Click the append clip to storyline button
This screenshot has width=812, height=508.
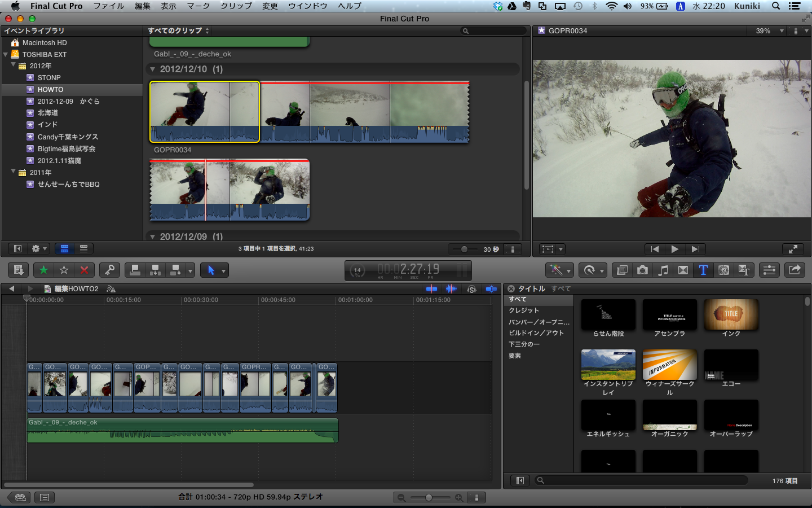tap(175, 270)
